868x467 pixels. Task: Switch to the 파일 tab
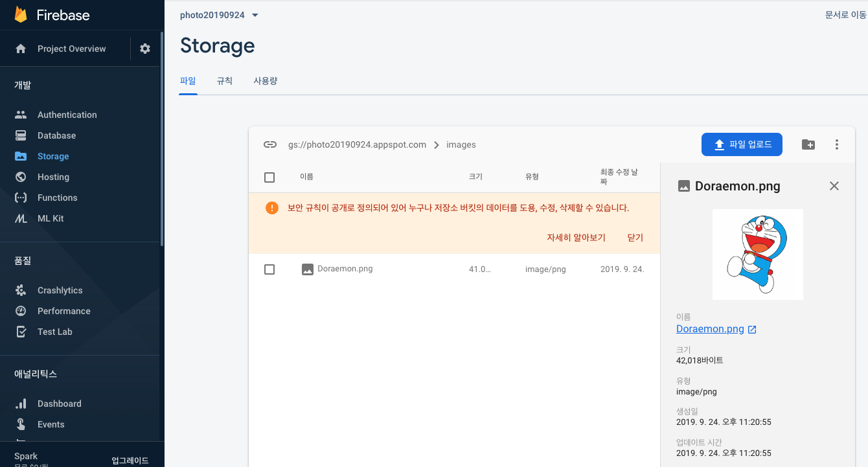coord(188,81)
